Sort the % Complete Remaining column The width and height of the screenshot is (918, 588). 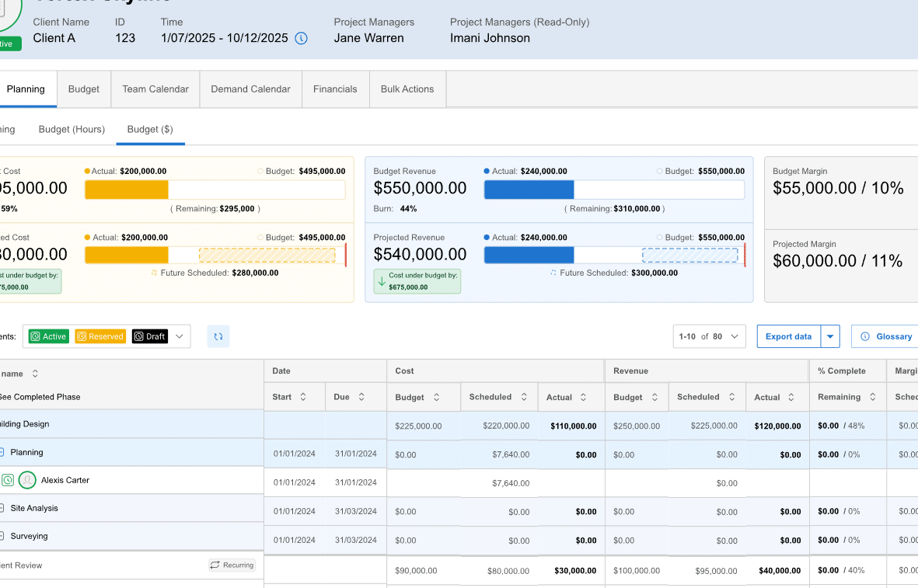coord(873,397)
